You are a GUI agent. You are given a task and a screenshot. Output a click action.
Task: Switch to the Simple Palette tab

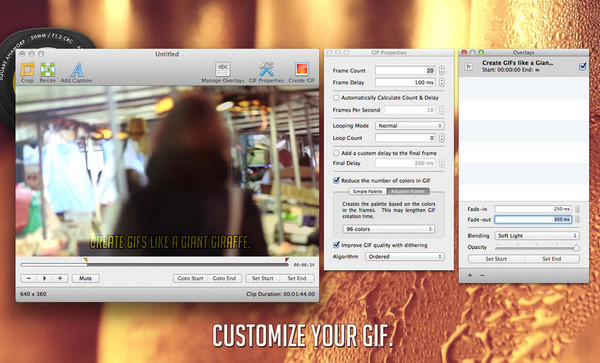click(x=368, y=191)
